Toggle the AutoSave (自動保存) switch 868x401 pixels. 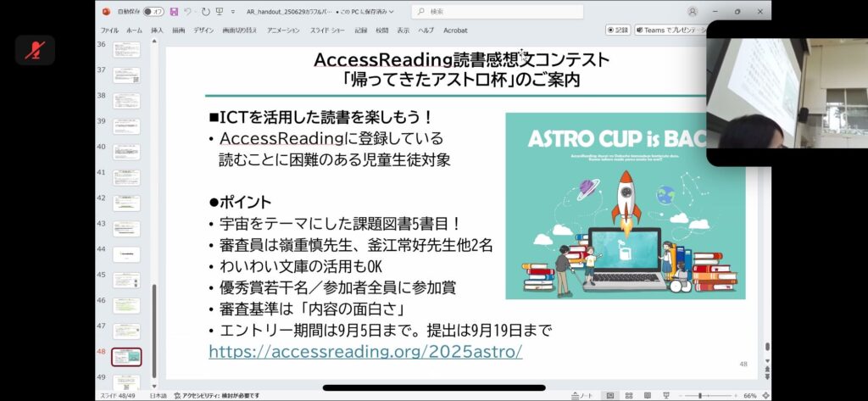pyautogui.click(x=153, y=12)
